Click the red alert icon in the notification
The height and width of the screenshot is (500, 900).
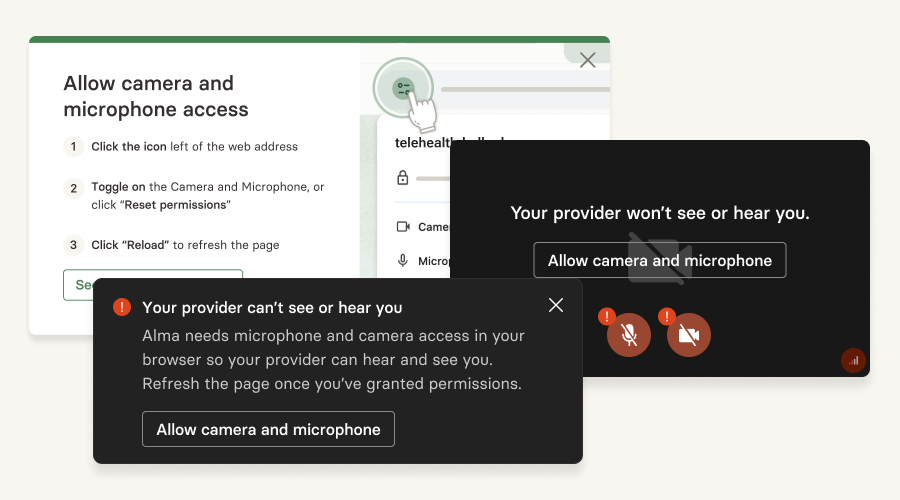click(122, 307)
